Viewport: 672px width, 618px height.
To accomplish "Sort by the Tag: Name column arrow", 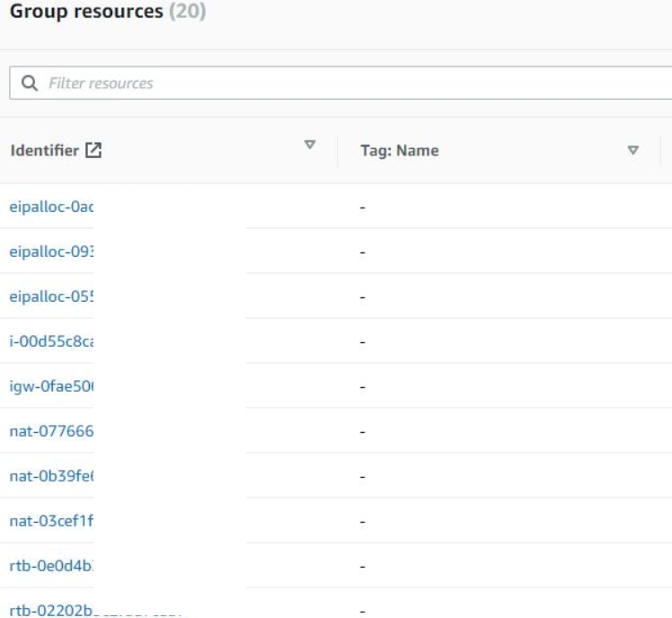I will [x=632, y=150].
